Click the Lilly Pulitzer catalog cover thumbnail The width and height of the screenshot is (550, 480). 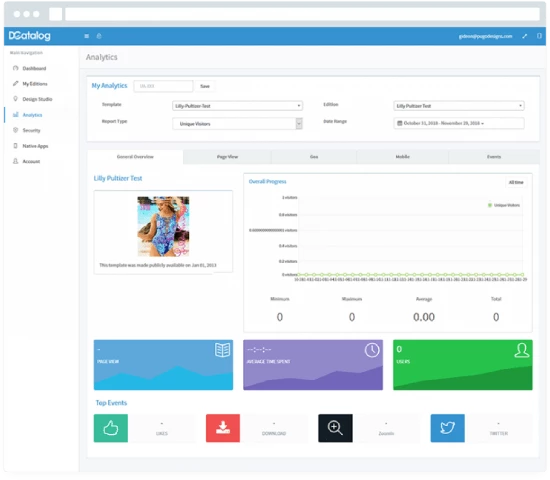[163, 226]
